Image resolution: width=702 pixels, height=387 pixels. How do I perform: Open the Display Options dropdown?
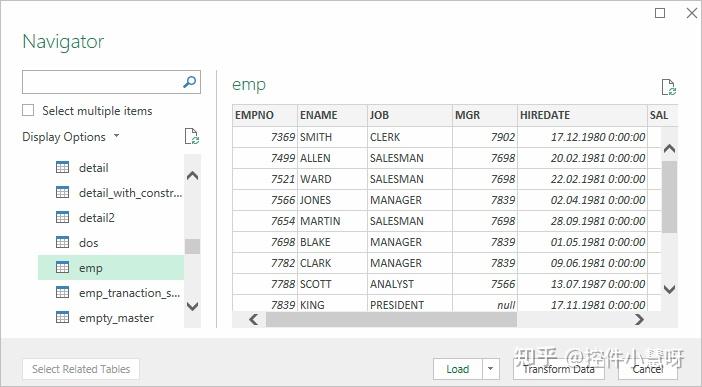click(x=71, y=137)
